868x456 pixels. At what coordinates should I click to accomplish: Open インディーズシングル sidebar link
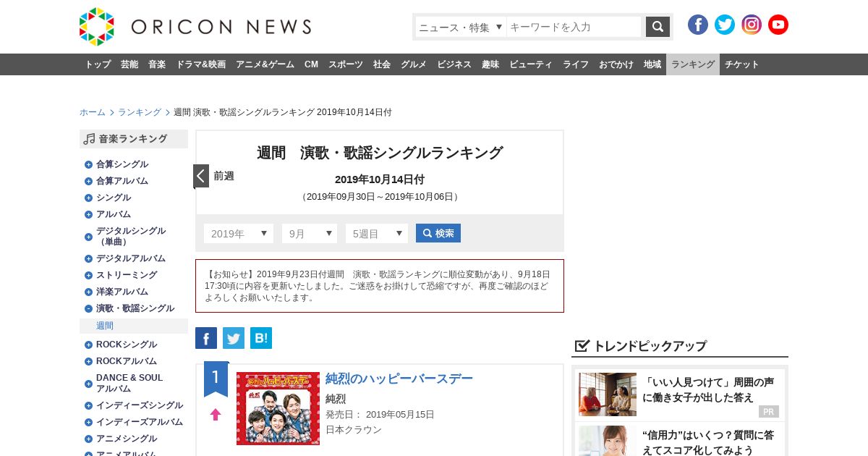point(140,405)
